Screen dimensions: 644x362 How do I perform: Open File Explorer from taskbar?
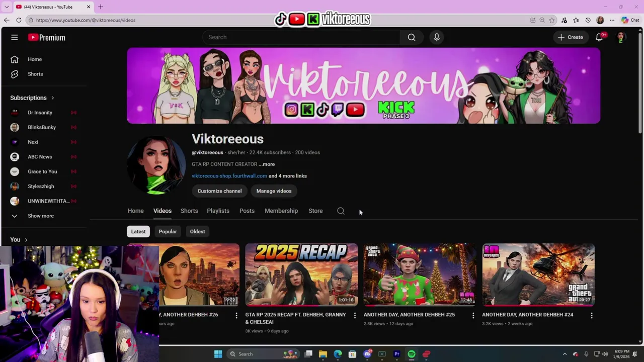pos(323,354)
